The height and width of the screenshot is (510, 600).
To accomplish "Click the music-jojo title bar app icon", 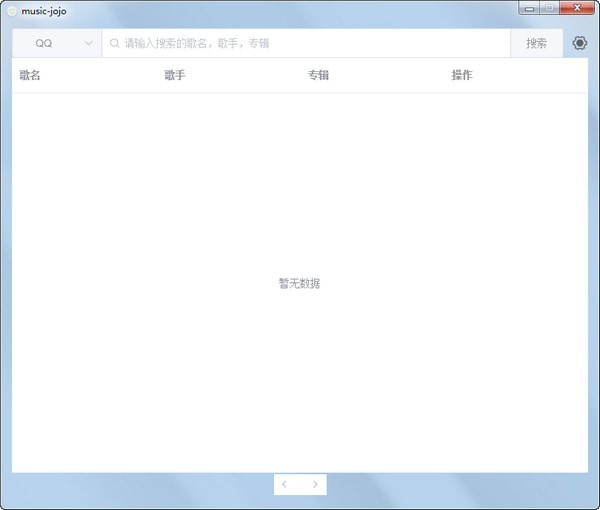I will [12, 11].
